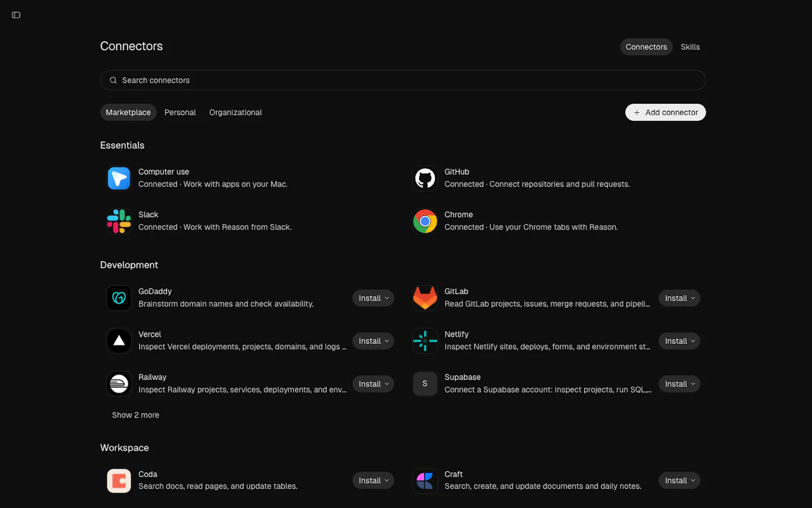Click the Chrome logo icon
The image size is (812, 508).
(x=425, y=221)
